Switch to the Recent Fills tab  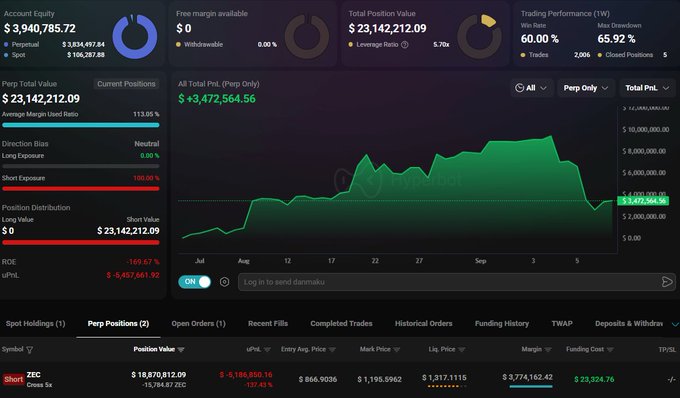point(268,323)
